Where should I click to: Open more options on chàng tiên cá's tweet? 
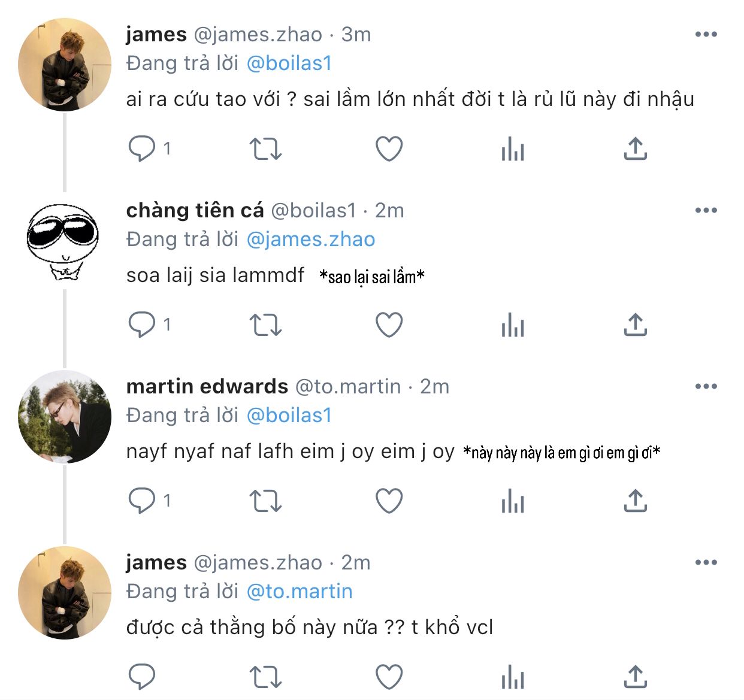pos(706,211)
